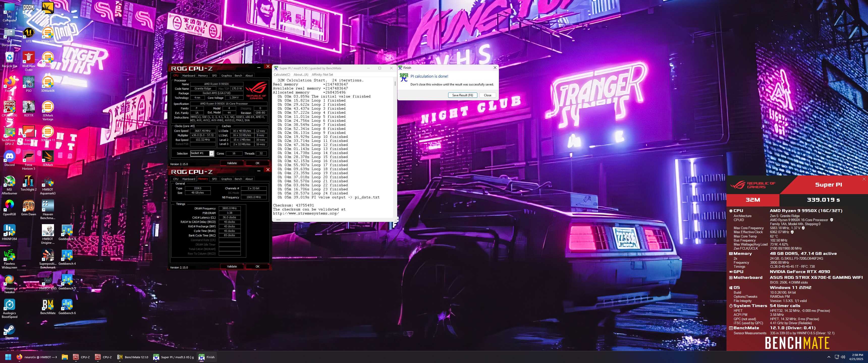Launch Torchlight 2 desktop icon
Image resolution: width=868 pixels, height=363 pixels.
pyautogui.click(x=29, y=183)
